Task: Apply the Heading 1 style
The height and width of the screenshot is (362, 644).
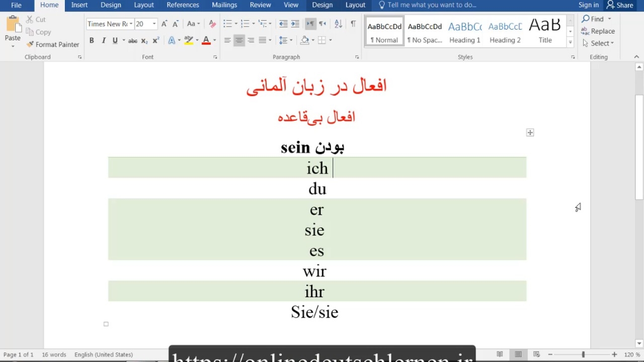Action: (x=464, y=32)
